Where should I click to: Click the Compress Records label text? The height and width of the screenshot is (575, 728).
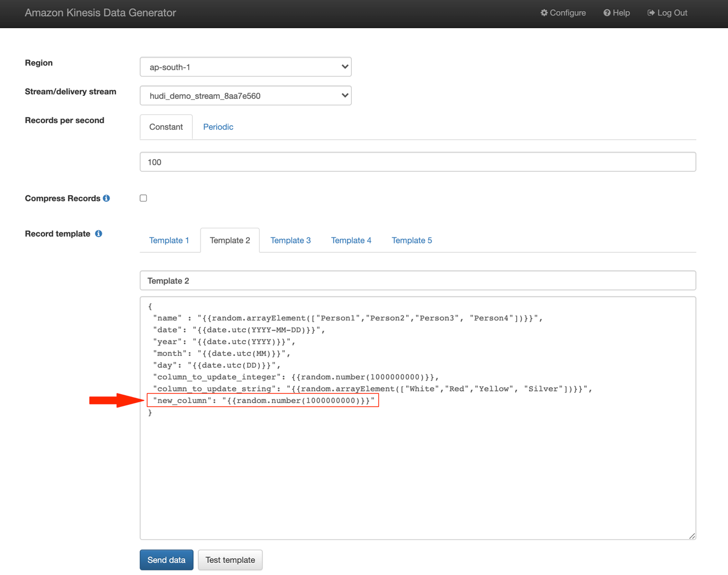point(63,198)
